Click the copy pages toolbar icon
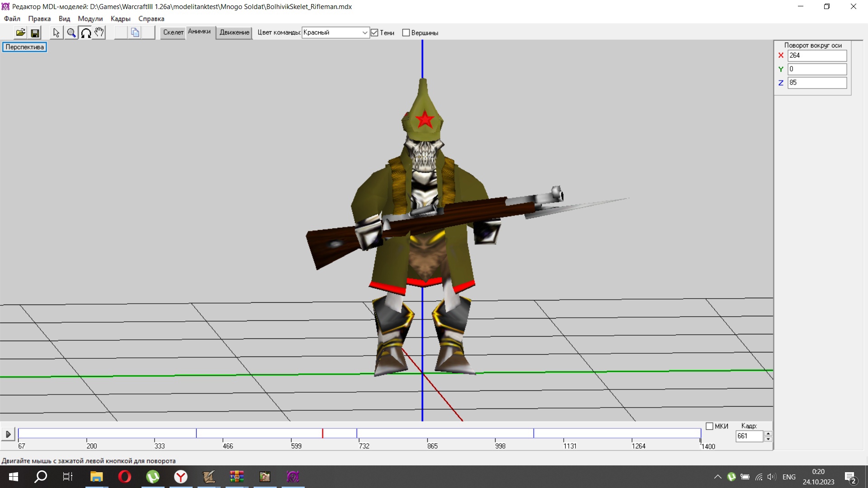The image size is (868, 488). (x=135, y=33)
